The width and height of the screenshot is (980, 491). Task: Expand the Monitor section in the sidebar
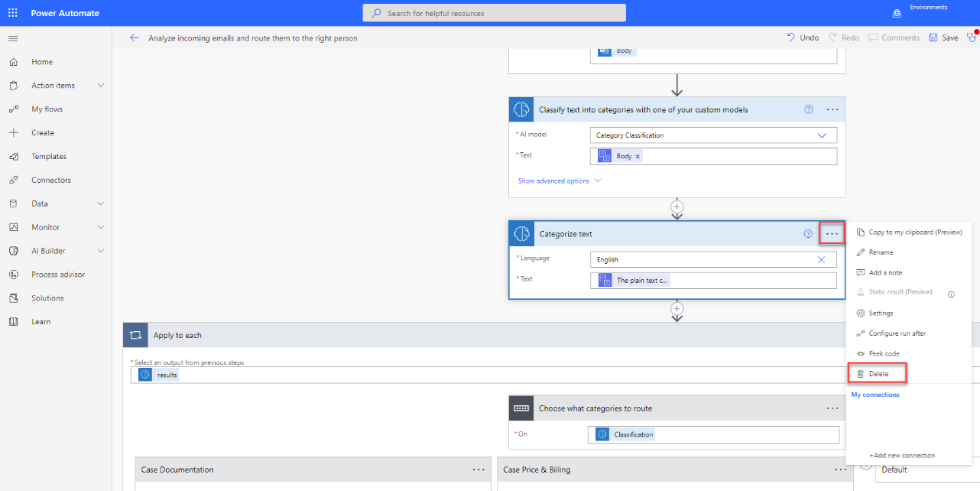(100, 226)
